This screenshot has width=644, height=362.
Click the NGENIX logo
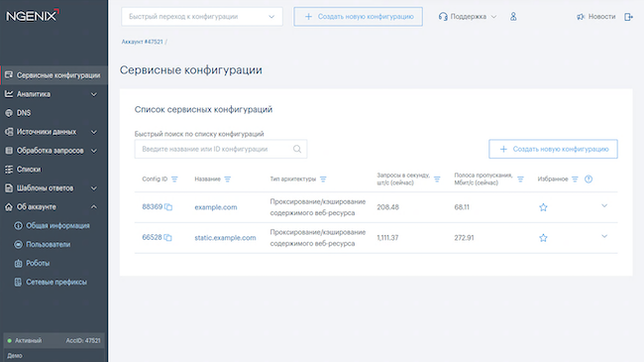[x=33, y=16]
